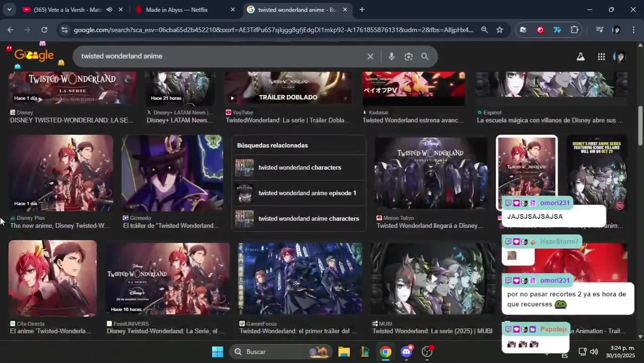
Task: Submit search with the magnifier icon
Action: click(425, 56)
